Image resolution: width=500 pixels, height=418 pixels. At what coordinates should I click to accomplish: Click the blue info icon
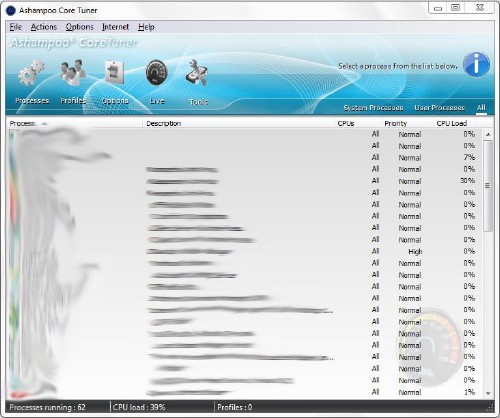click(x=476, y=65)
